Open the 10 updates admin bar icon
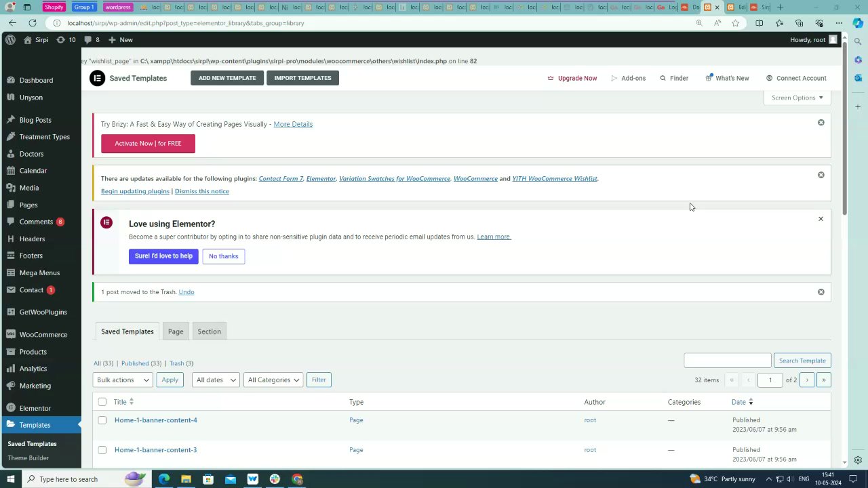 pyautogui.click(x=66, y=39)
